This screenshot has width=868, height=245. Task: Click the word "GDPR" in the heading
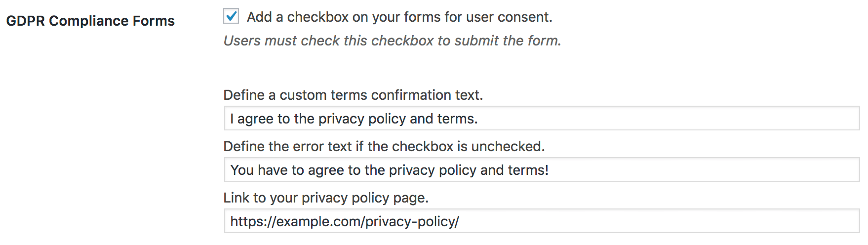pyautogui.click(x=26, y=21)
